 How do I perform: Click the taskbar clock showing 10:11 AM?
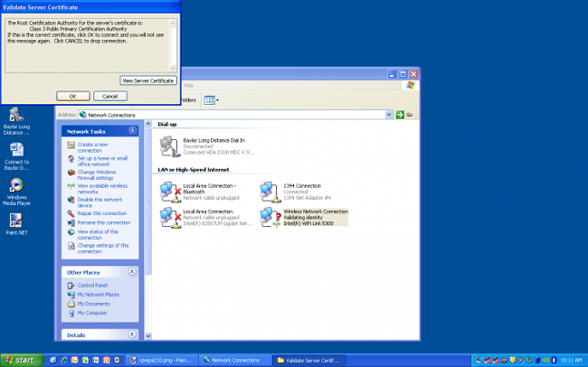572,361
